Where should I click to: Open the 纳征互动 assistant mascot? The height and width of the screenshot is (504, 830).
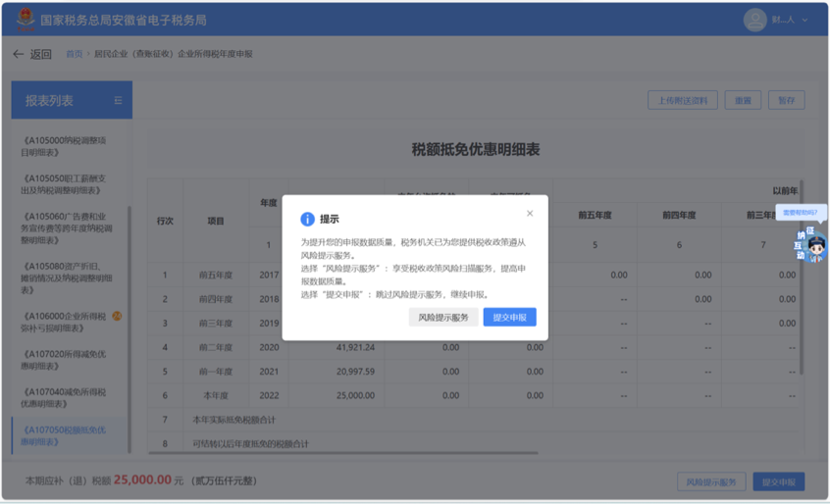[811, 244]
